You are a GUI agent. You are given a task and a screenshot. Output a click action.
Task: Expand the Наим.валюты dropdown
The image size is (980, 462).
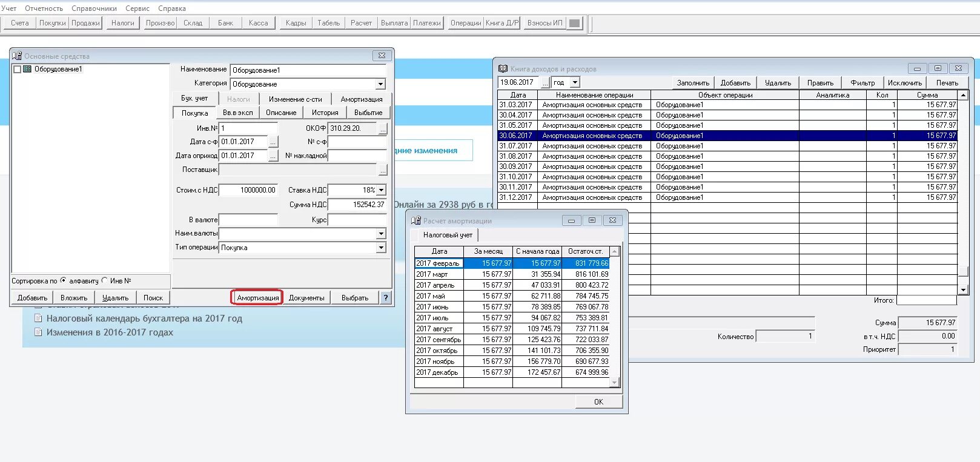tap(380, 233)
